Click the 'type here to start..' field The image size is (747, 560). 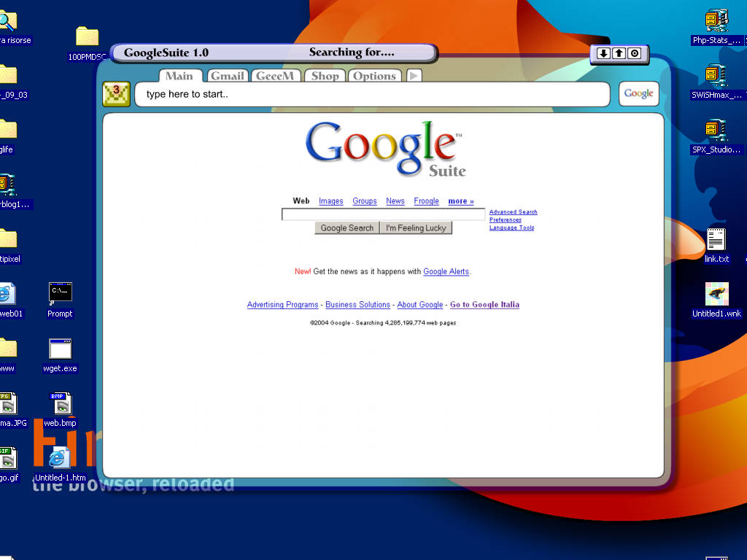[372, 94]
